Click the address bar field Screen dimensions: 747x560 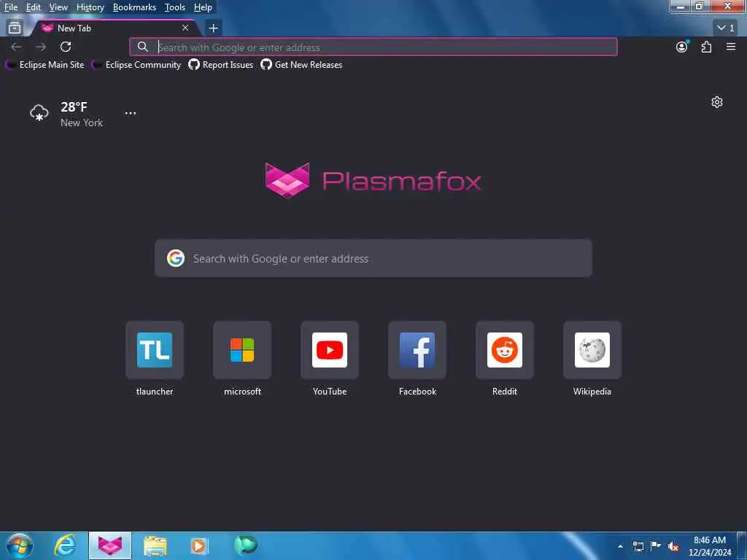click(x=373, y=47)
